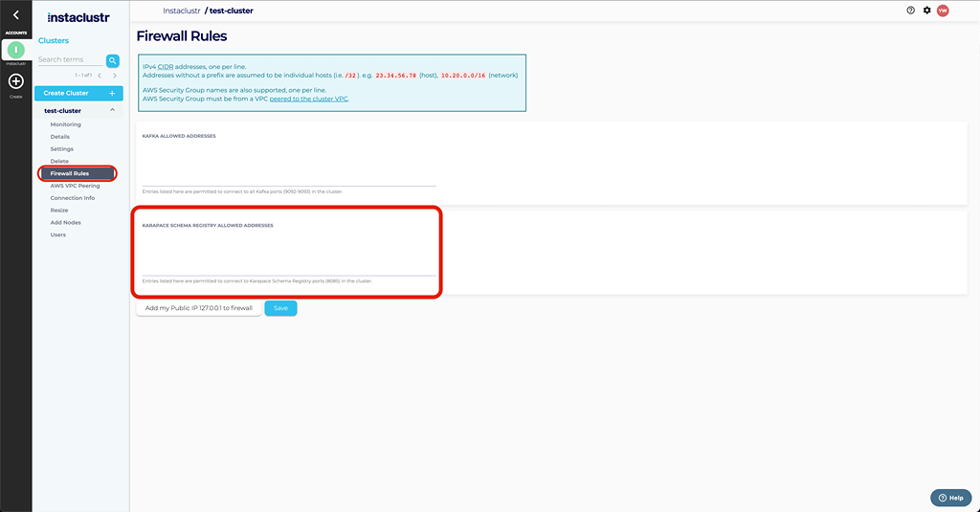Go to previous page of clusters
The height and width of the screenshot is (512, 980).
tap(99, 76)
